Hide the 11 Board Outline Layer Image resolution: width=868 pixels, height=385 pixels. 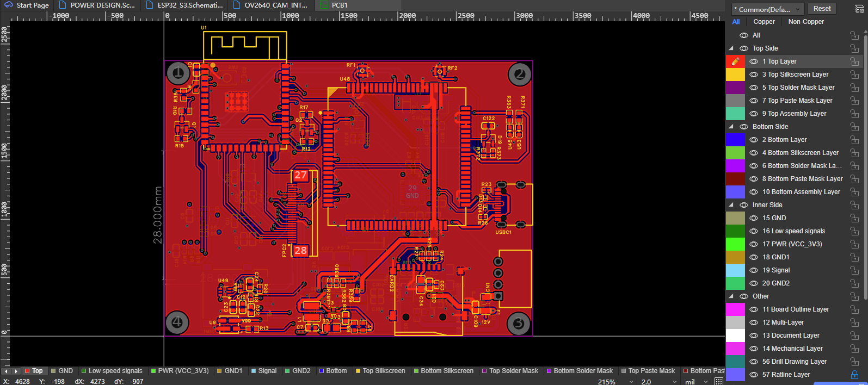coord(754,309)
